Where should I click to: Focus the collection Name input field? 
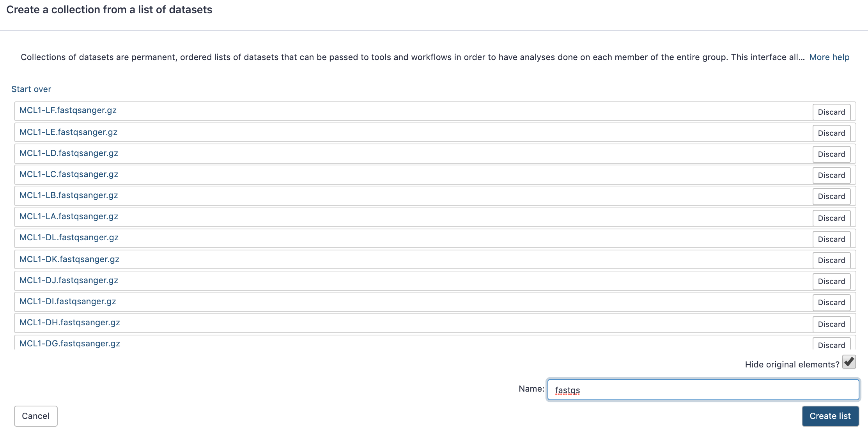703,390
